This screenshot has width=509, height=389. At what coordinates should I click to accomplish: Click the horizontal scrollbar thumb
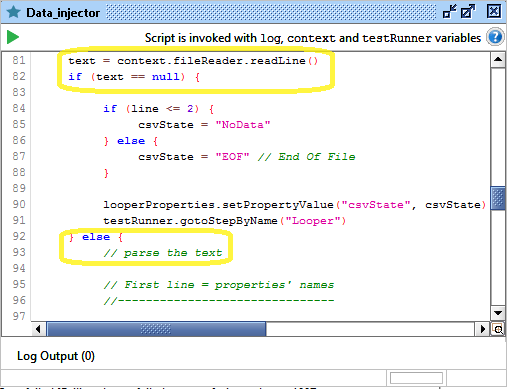(x=156, y=329)
